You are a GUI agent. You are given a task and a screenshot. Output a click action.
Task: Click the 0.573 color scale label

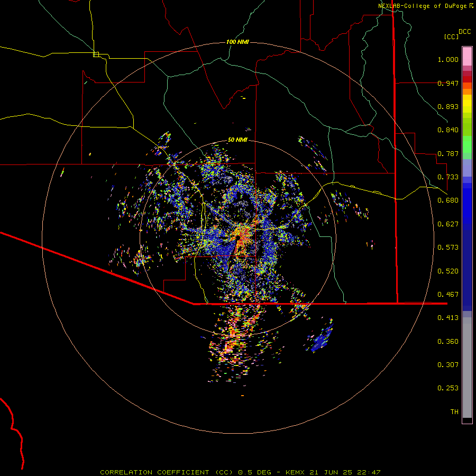click(x=448, y=248)
